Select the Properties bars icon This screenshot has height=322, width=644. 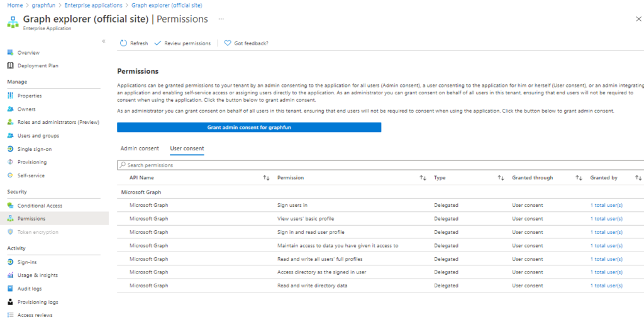tap(10, 96)
